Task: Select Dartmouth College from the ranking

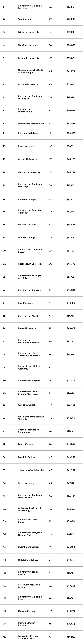Action: [x=28, y=133]
